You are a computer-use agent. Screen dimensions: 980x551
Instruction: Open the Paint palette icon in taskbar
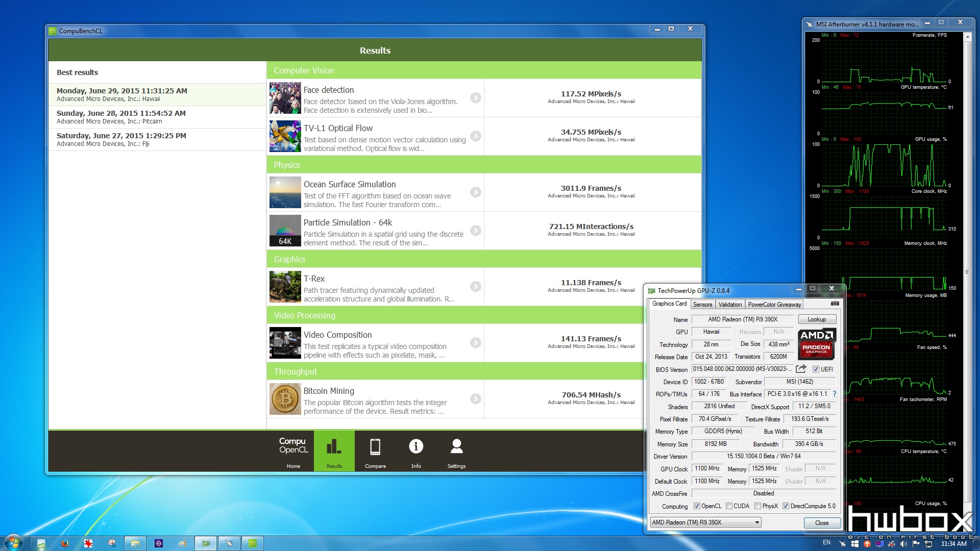(182, 543)
